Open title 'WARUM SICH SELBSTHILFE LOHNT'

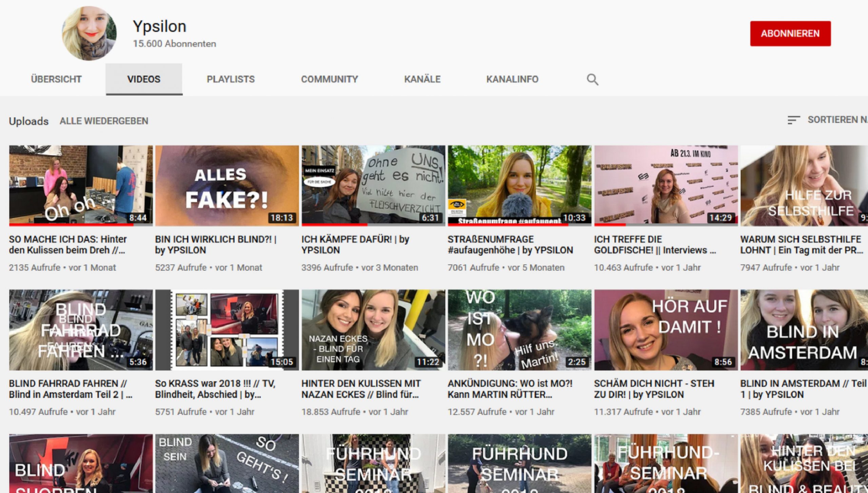coord(802,245)
